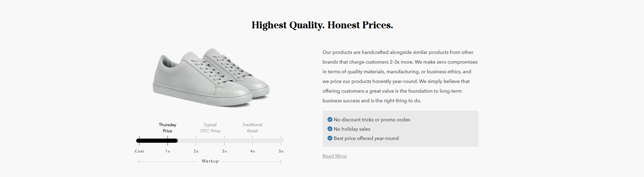Select the Traditional Retail label
The height and width of the screenshot is (177, 644).
pos(252,128)
